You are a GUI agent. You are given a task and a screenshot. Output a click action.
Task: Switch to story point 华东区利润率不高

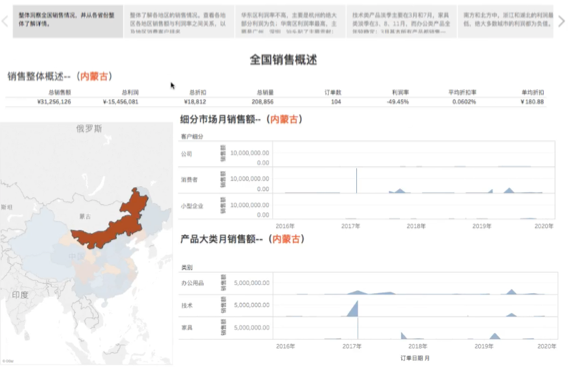pos(290,21)
